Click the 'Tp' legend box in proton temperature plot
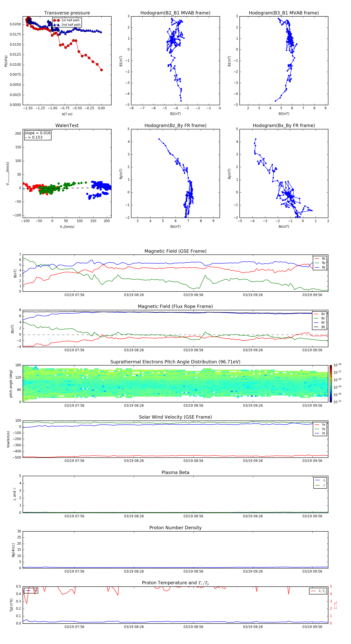The height and width of the screenshot is (644, 351). pyautogui.click(x=31, y=591)
